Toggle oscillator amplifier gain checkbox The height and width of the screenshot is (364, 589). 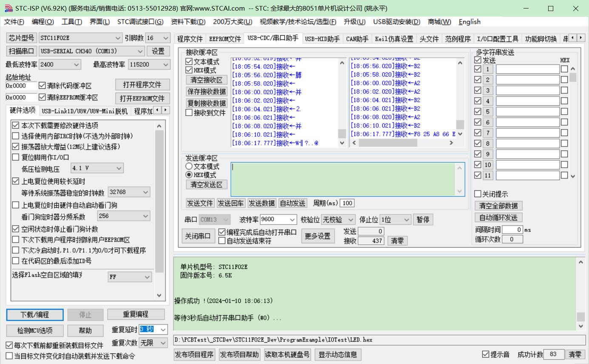coord(16,147)
